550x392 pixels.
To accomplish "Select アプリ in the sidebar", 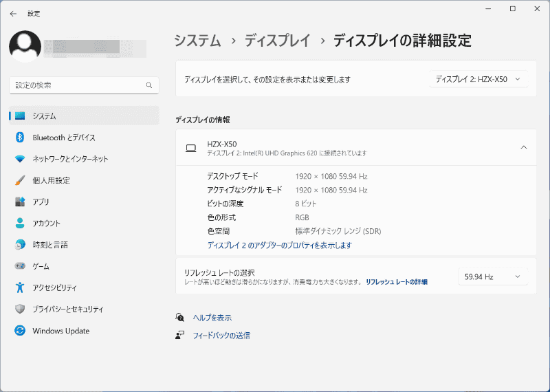I will [x=84, y=202].
